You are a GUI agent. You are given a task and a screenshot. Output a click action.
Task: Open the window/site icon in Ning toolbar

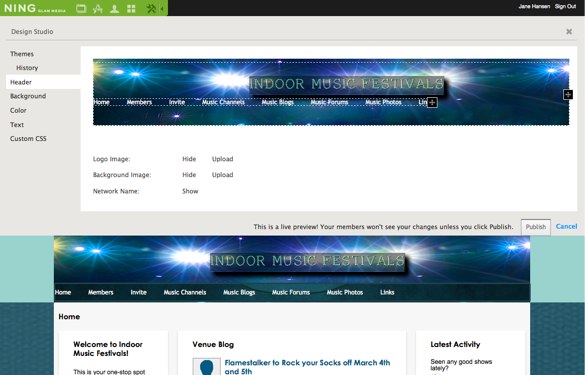click(x=81, y=8)
